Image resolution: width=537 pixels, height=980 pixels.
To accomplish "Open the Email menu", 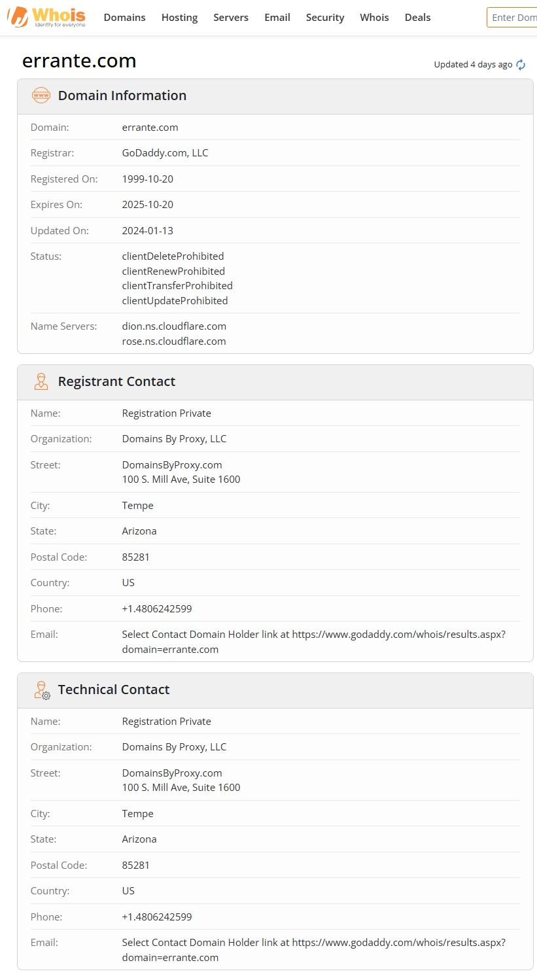I will click(x=277, y=18).
